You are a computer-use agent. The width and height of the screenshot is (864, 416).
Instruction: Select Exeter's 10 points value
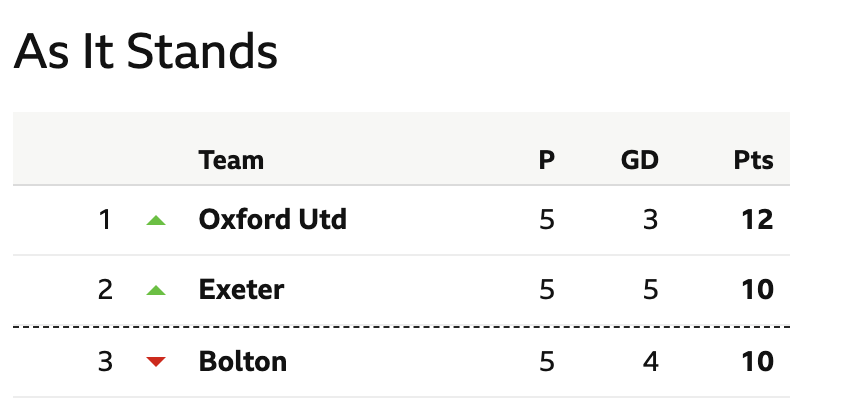(757, 289)
